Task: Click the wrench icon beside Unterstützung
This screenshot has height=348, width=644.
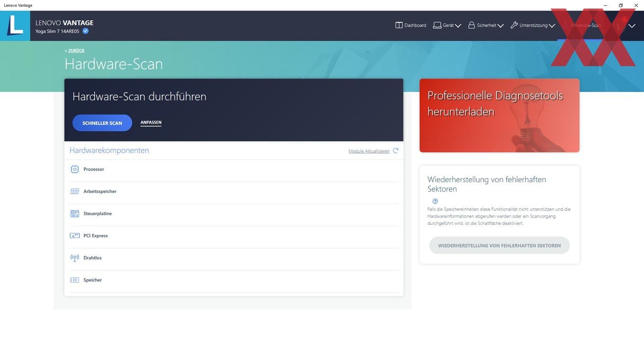Action: pos(514,25)
